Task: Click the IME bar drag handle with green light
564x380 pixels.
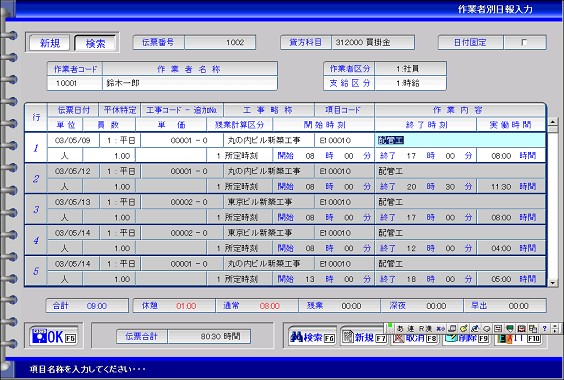Action: click(389, 328)
